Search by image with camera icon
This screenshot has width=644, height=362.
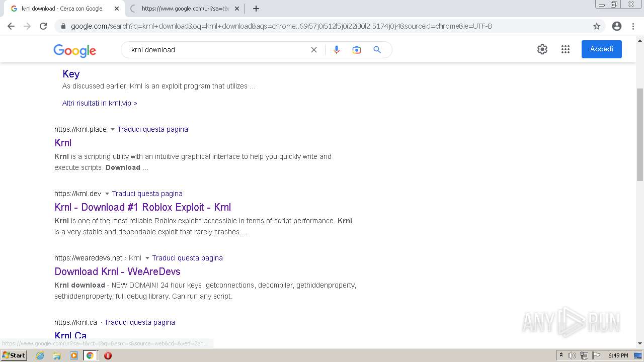click(357, 50)
